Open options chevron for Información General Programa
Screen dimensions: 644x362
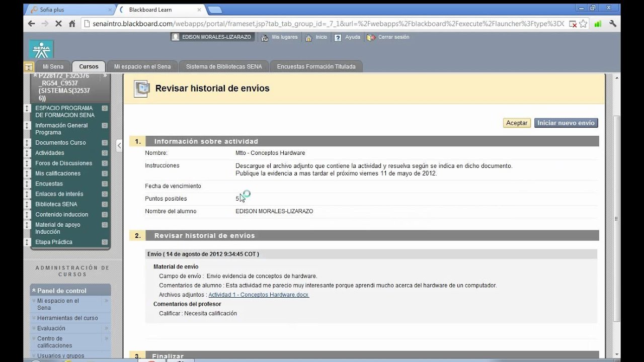pos(105,126)
